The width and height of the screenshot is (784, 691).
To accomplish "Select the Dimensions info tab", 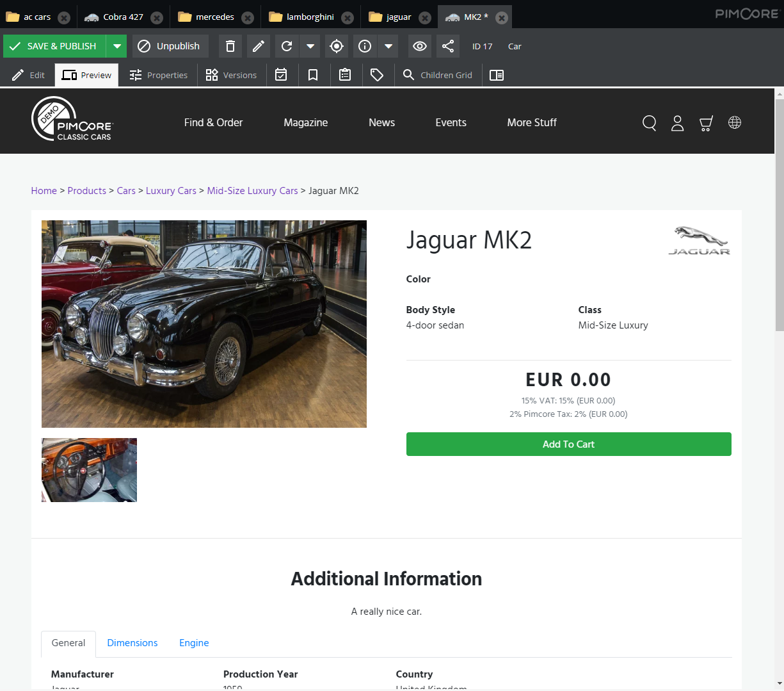I will coord(132,643).
